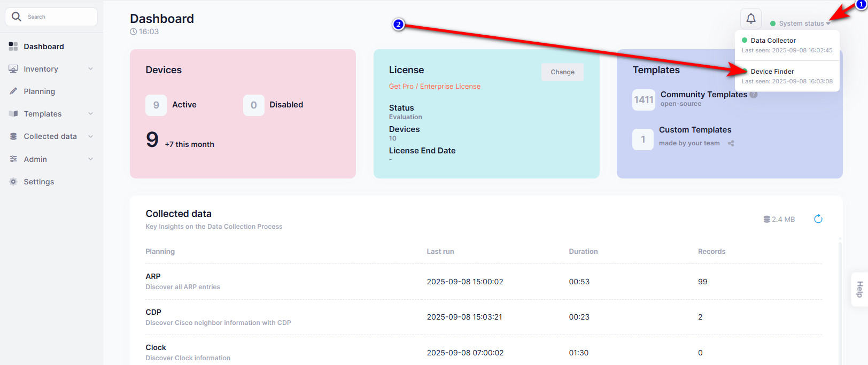Open the CDP planning row
Viewport: 868px width, 365px height.
click(x=484, y=317)
